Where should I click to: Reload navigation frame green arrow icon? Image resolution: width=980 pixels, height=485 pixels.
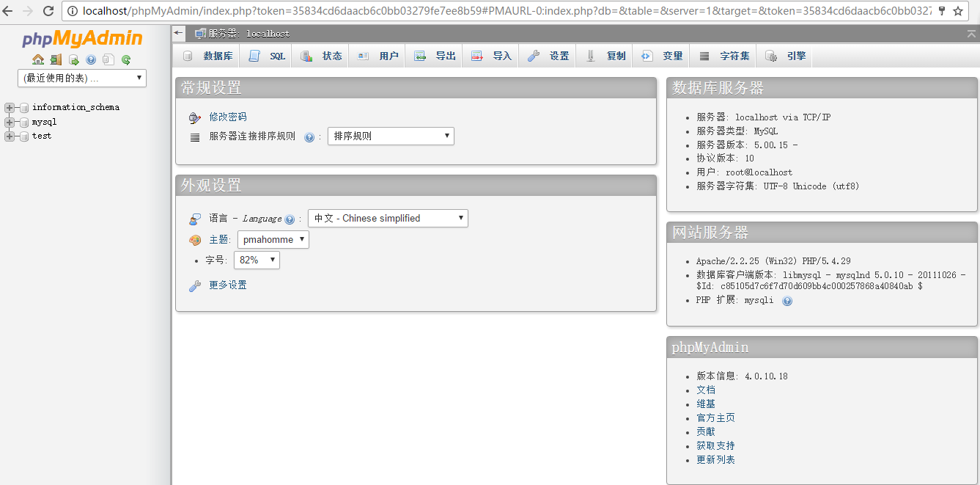point(126,59)
